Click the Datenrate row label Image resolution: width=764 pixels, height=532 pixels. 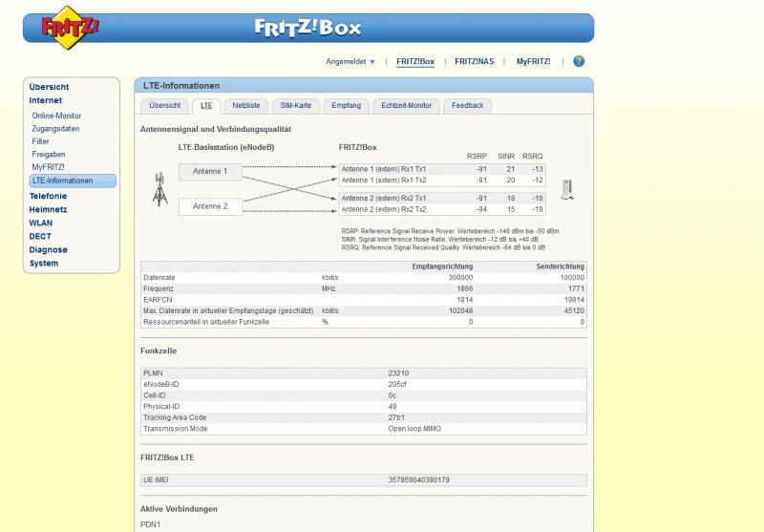(x=159, y=278)
